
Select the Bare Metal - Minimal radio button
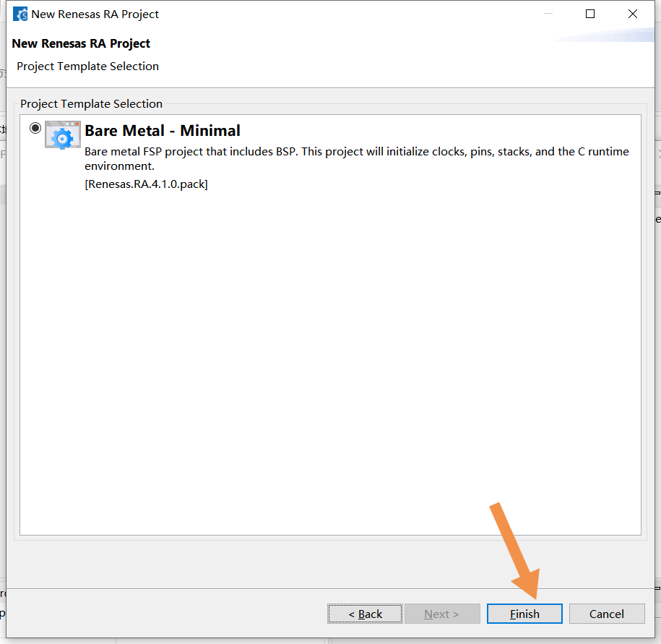pyautogui.click(x=35, y=128)
